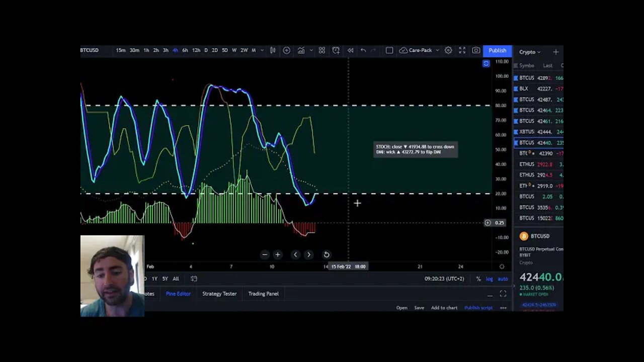This screenshot has height=362, width=644.
Task: Open price scale settings gear at axis corner
Action: (502, 266)
